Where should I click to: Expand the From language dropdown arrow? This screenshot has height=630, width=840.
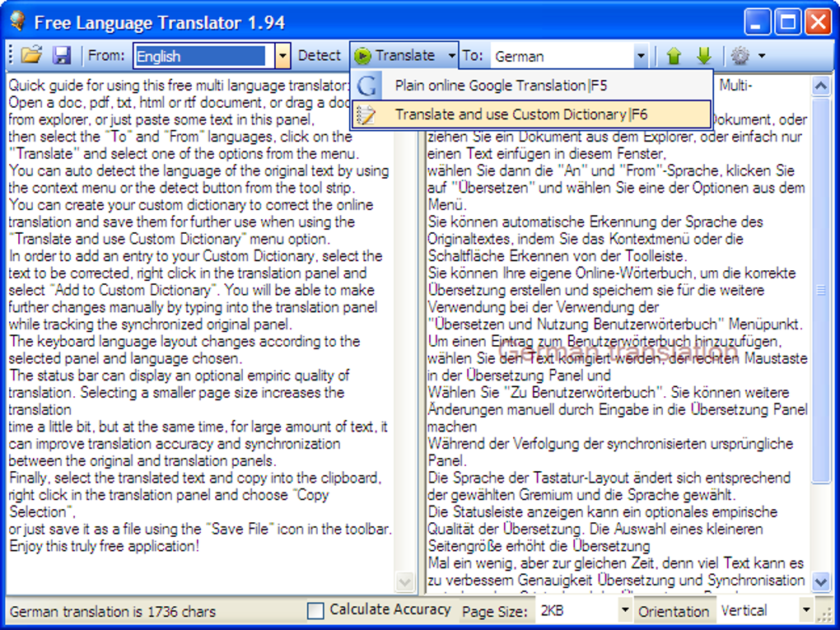point(282,56)
